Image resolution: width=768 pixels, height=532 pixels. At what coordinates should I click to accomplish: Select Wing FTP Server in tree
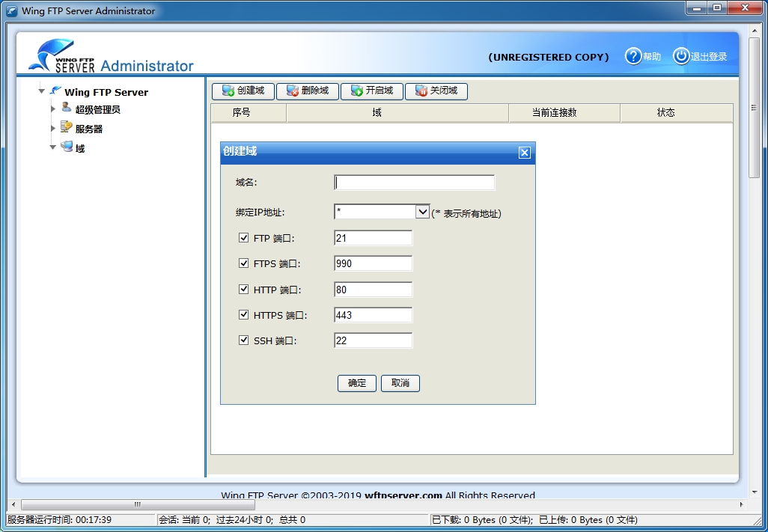(106, 92)
